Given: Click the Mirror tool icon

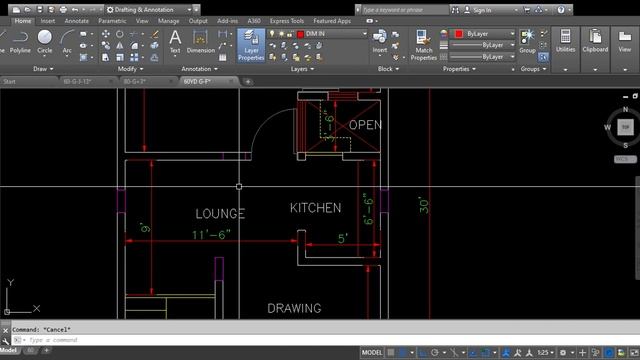Looking at the screenshot, I should (x=120, y=46).
